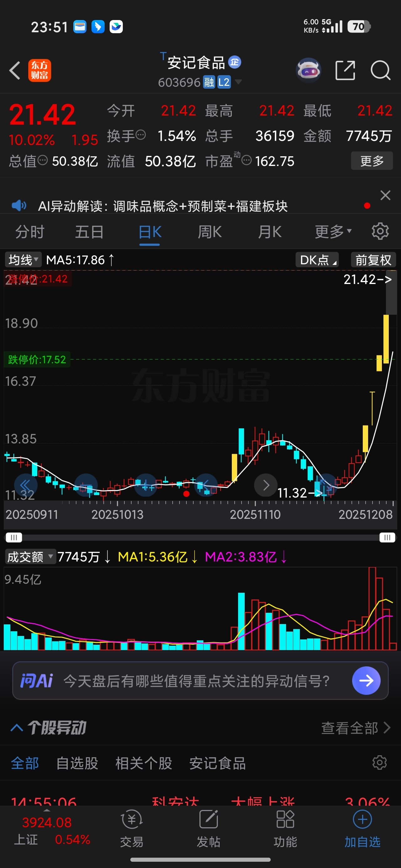Switch to 周K chart tab

tap(210, 232)
